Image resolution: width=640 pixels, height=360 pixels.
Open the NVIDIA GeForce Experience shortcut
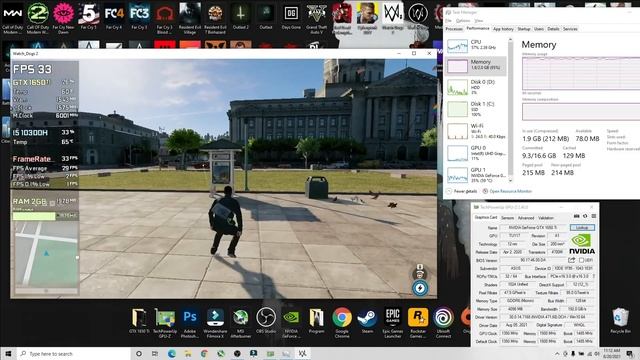[291, 322]
